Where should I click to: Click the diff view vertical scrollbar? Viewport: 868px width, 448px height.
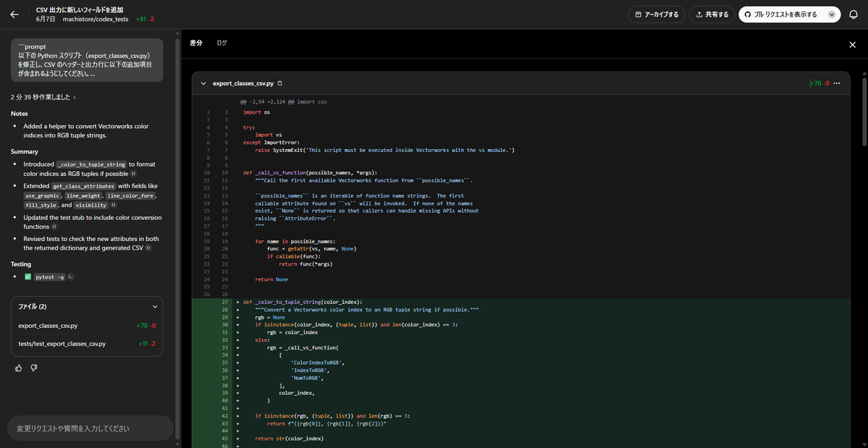tap(864, 111)
